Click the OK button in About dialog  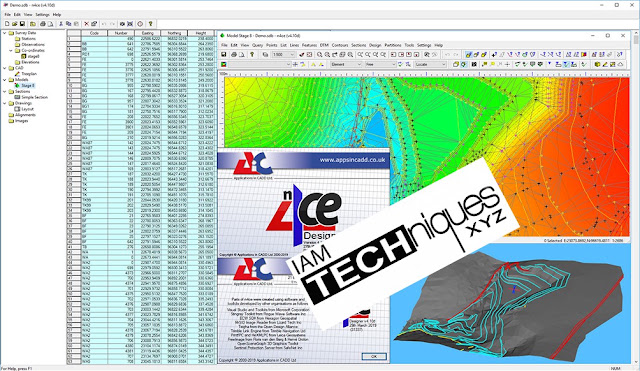pos(374,356)
